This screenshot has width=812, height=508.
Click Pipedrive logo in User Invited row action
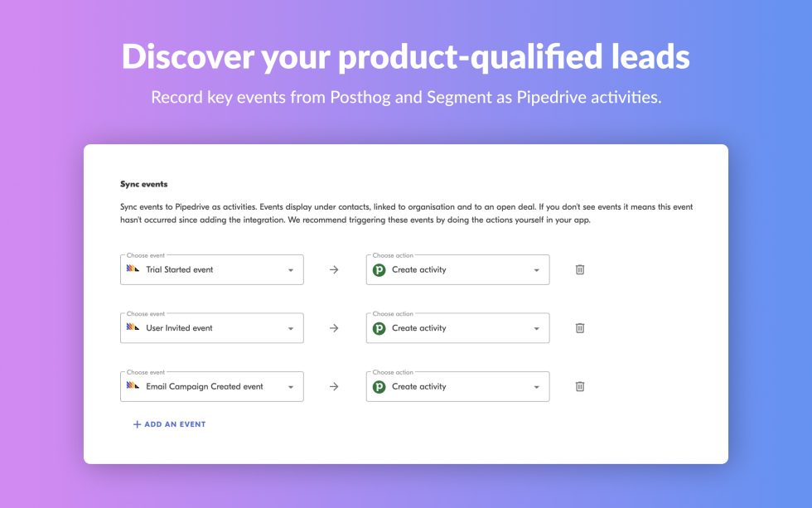(x=379, y=328)
